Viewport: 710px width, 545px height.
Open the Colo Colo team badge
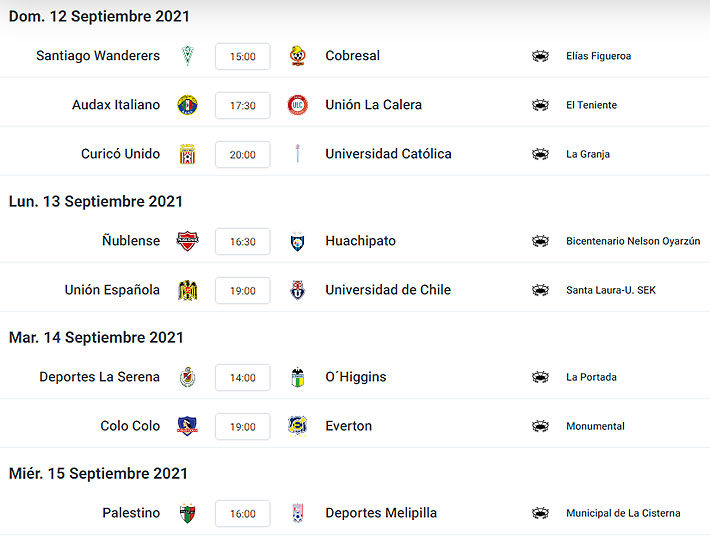(x=187, y=426)
